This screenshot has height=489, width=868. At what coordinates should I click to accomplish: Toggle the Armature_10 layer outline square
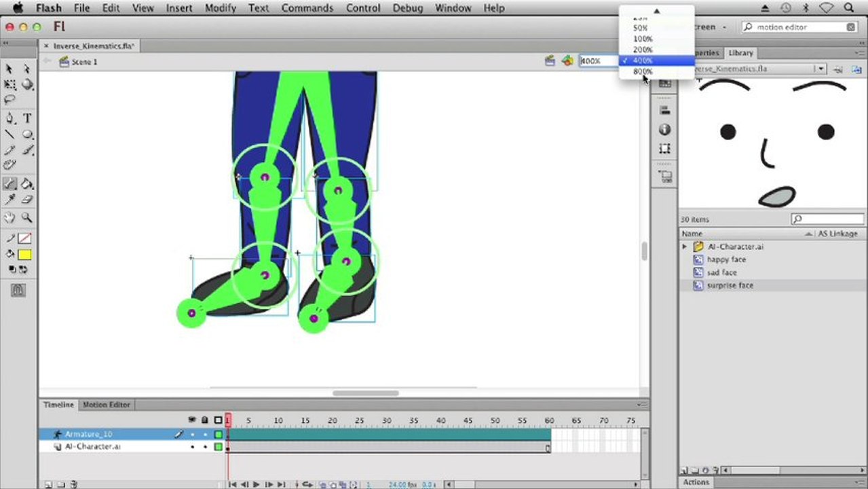(x=219, y=435)
